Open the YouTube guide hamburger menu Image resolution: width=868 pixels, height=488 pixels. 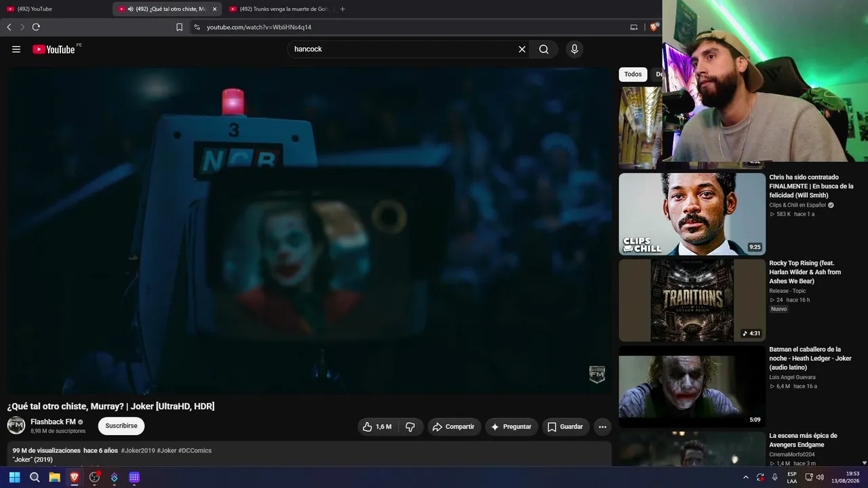pos(16,49)
